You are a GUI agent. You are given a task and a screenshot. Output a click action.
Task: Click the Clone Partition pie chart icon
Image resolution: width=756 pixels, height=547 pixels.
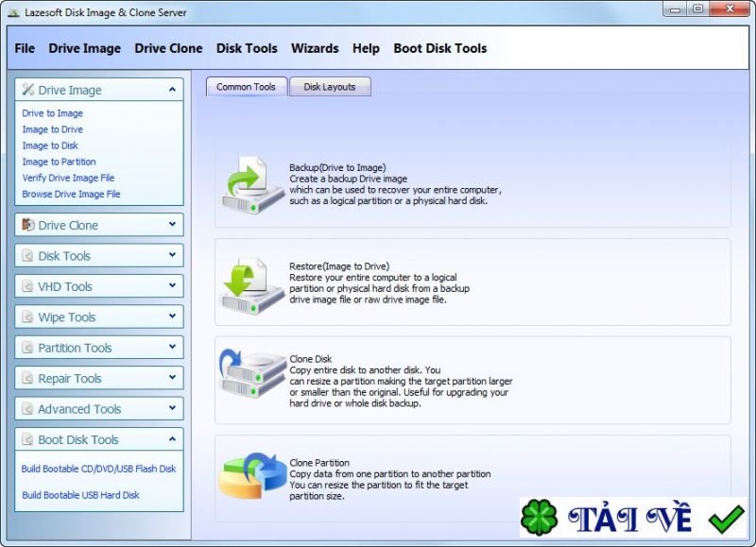[253, 475]
